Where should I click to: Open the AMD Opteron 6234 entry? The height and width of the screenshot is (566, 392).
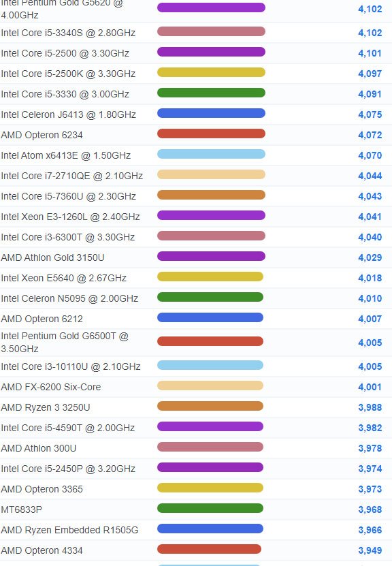42,135
